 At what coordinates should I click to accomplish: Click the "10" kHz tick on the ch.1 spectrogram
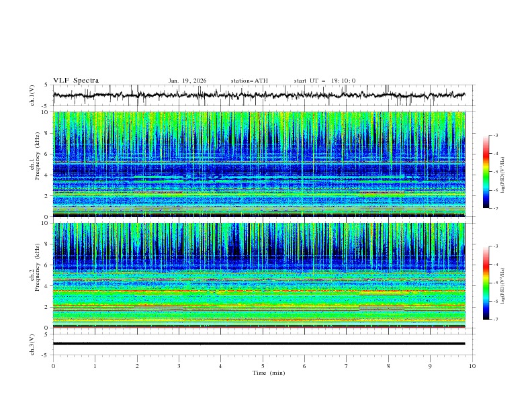(46, 112)
